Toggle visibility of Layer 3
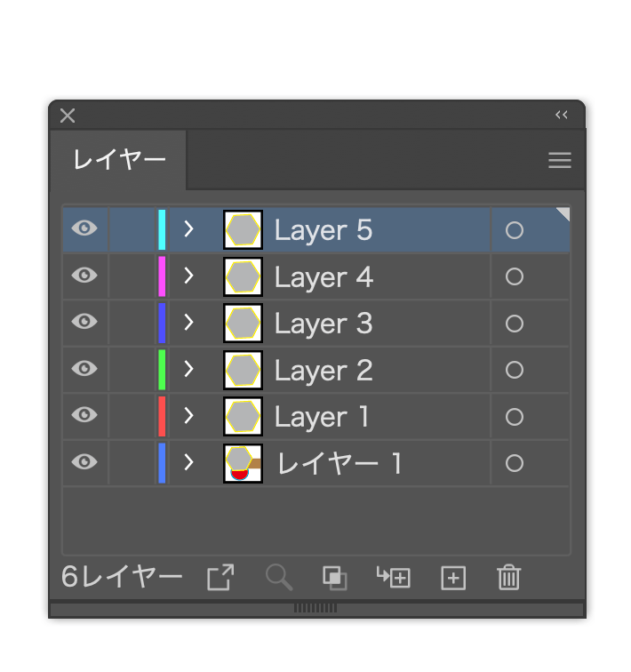Screen dimensions: 631x672 point(84,322)
